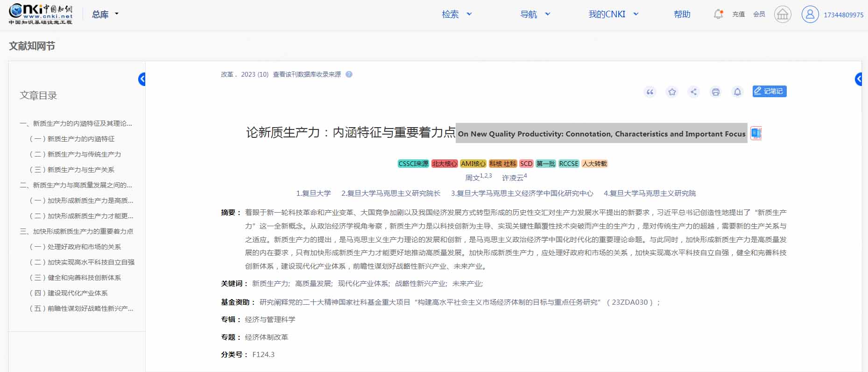
Task: Click the 记笔记 button
Action: pos(769,91)
